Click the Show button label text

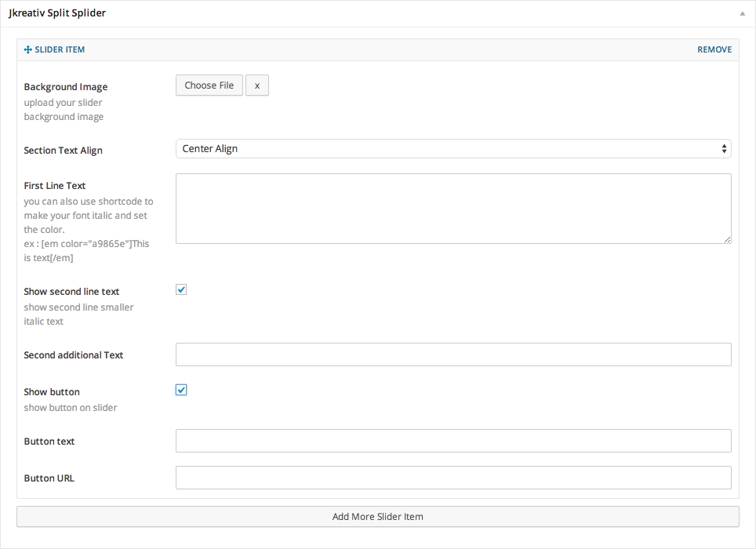[x=52, y=392]
